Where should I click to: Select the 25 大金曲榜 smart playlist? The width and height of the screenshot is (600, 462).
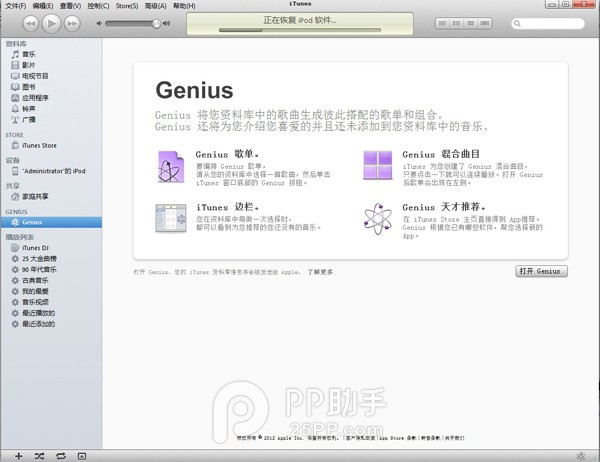click(x=42, y=258)
